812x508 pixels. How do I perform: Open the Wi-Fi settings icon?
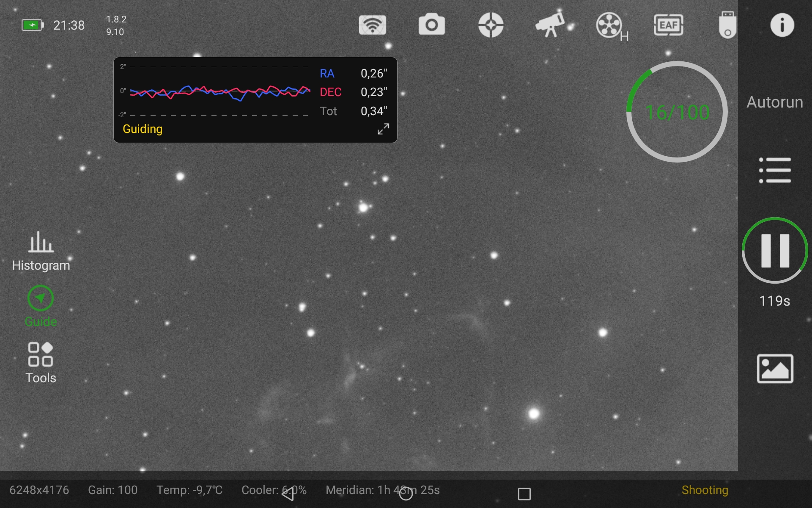point(372,25)
